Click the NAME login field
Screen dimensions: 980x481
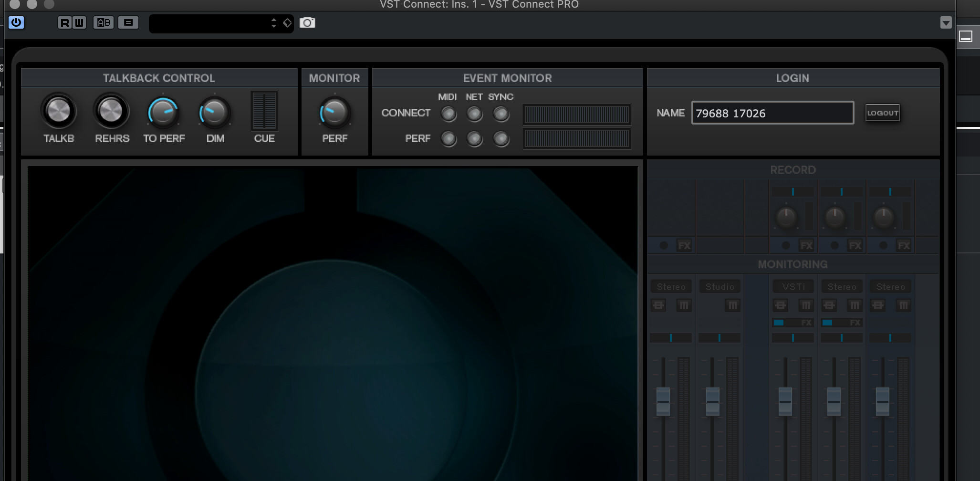point(772,113)
